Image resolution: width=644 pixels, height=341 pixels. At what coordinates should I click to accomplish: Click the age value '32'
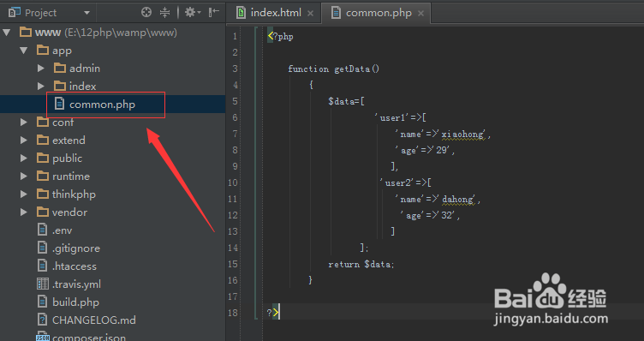(x=448, y=215)
